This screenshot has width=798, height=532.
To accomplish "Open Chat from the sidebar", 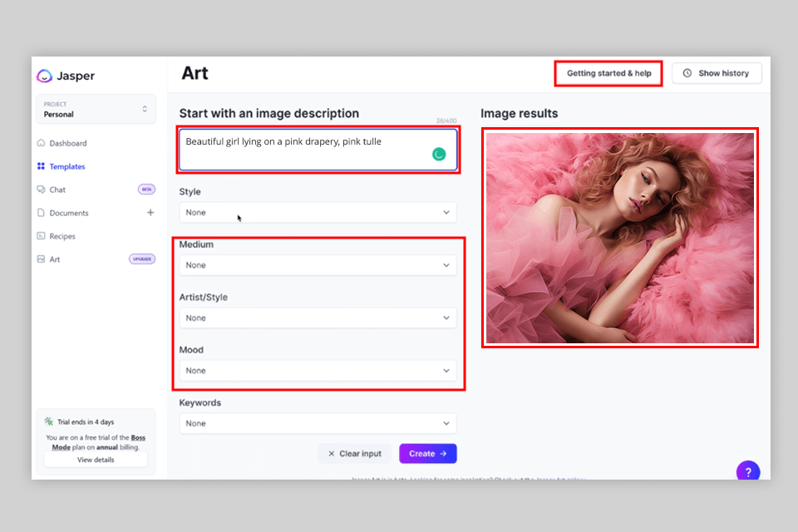I will tap(57, 190).
